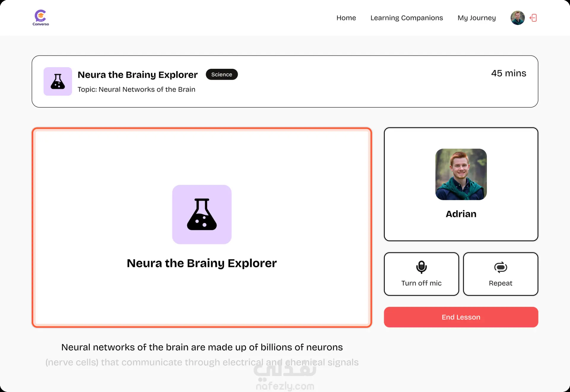Click the topic Neural Networks of the Brain
This screenshot has width=570, height=392.
[x=136, y=89]
